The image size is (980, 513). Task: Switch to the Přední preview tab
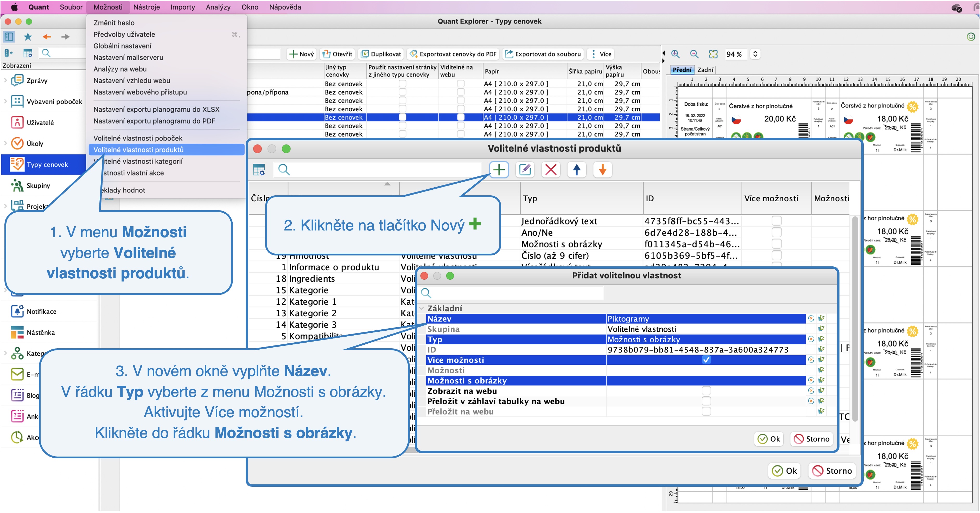[x=682, y=70]
